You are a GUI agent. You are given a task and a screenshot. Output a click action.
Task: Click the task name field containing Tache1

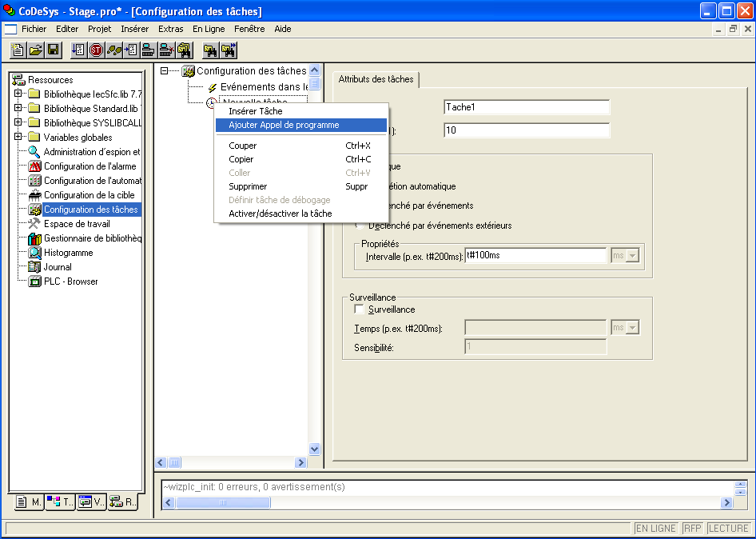point(527,107)
